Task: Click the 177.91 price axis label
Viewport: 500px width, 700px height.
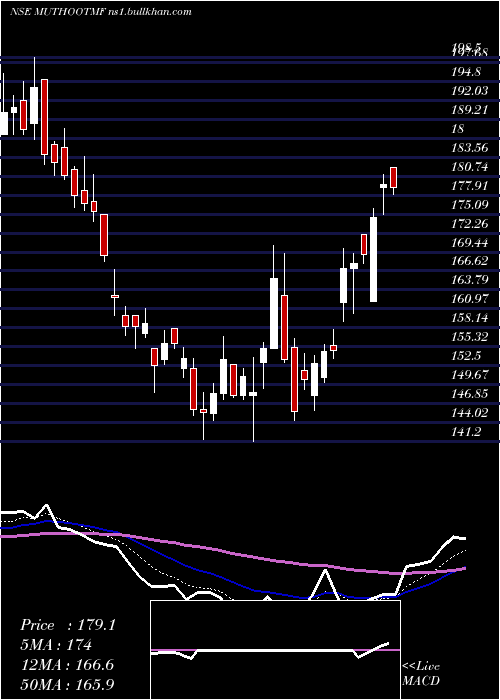Action: (470, 186)
